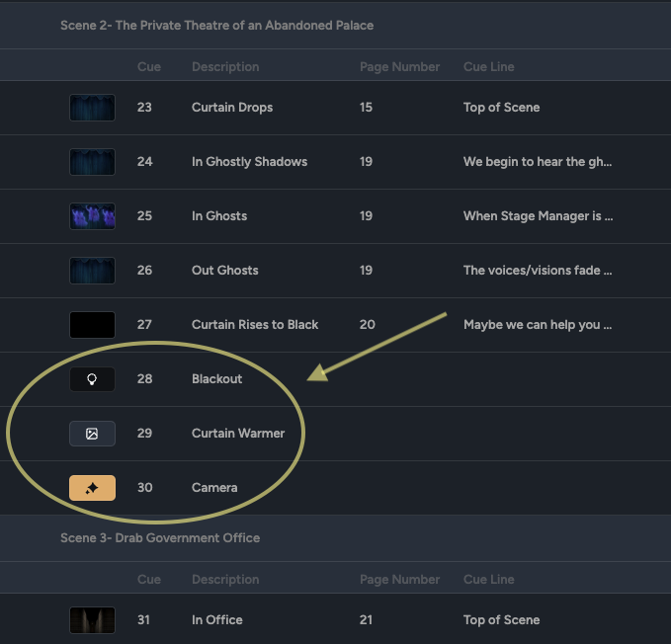The height and width of the screenshot is (644, 671).
Task: Select cue number 31
Action: pos(143,620)
